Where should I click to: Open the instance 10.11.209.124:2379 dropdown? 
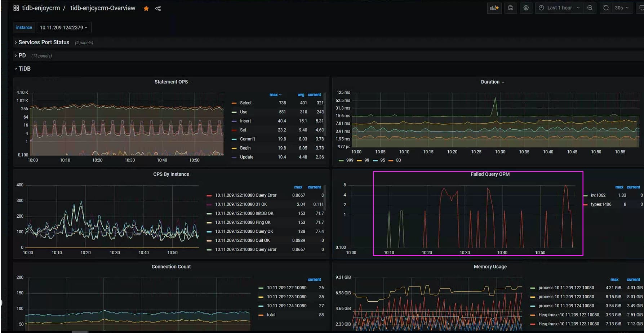(x=63, y=28)
